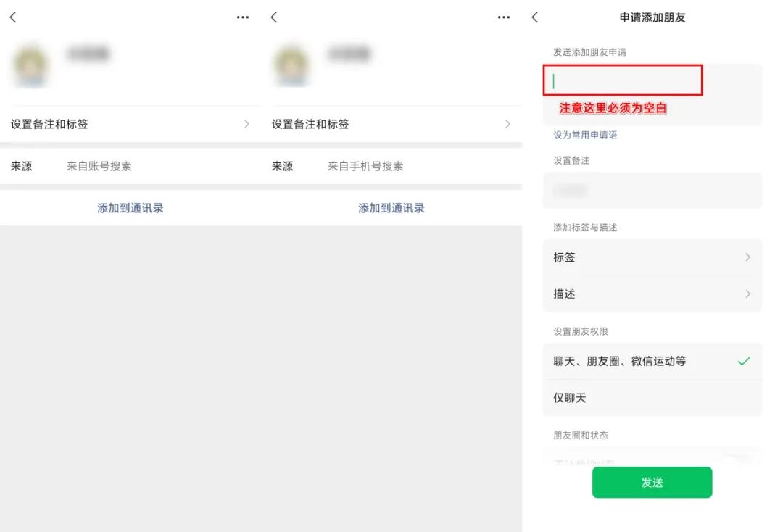Viewport: 783px width, 532px height.
Task: Tap the avatar on the second profile
Action: pyautogui.click(x=291, y=65)
